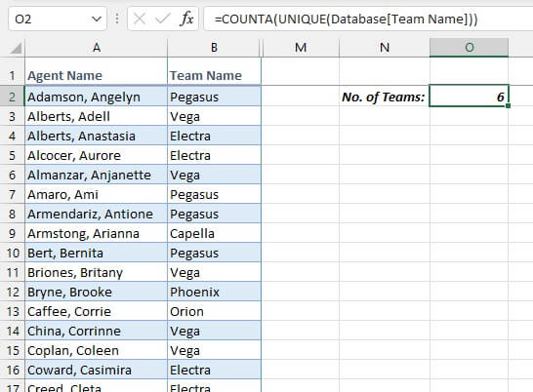
Task: Open the Name Box dropdown arrow
Action: tap(97, 20)
